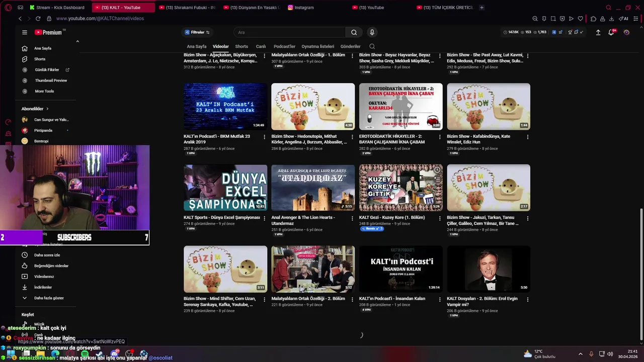The image size is (644, 362).
Task: Switch to Stream - Kick Dashboard browser tab
Action: point(56,8)
